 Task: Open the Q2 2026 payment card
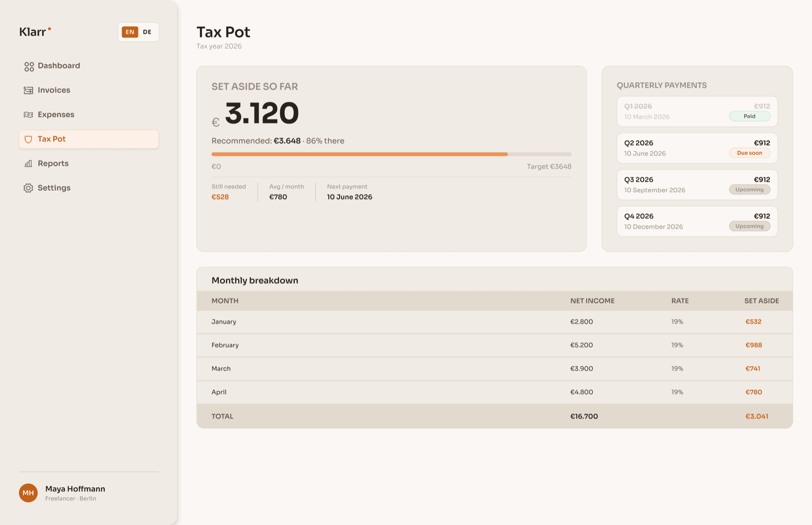point(697,148)
